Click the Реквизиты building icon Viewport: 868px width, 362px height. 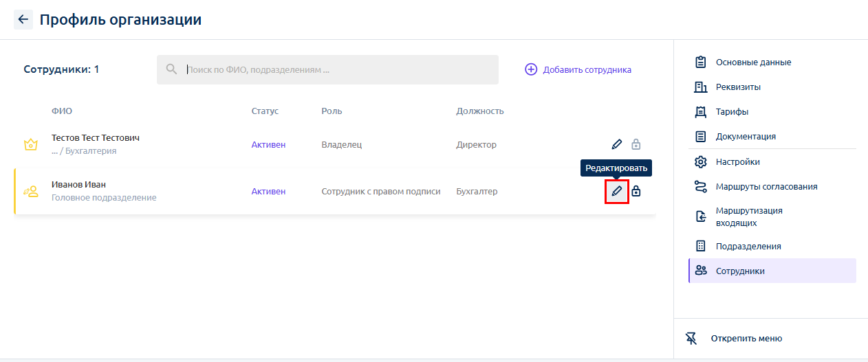(x=701, y=87)
